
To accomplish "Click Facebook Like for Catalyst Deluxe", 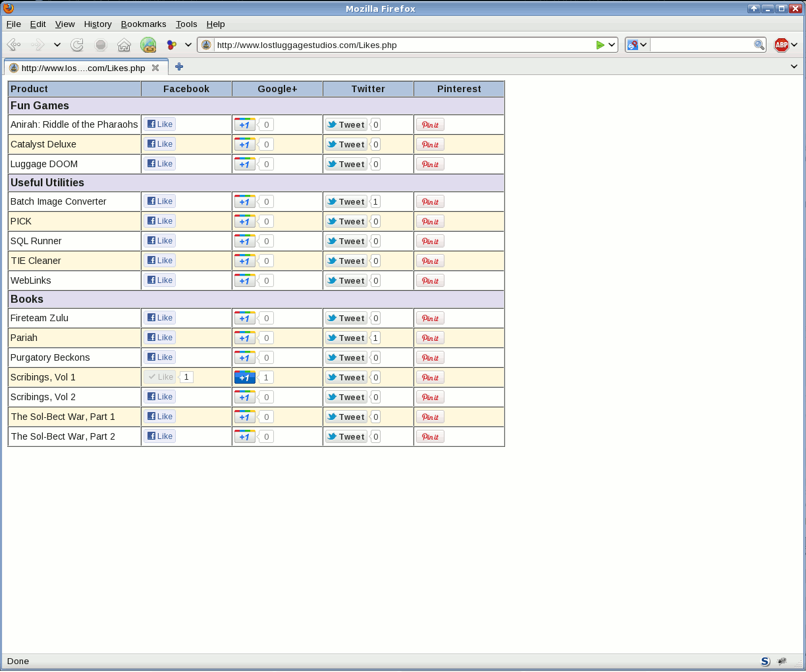I will 160,144.
